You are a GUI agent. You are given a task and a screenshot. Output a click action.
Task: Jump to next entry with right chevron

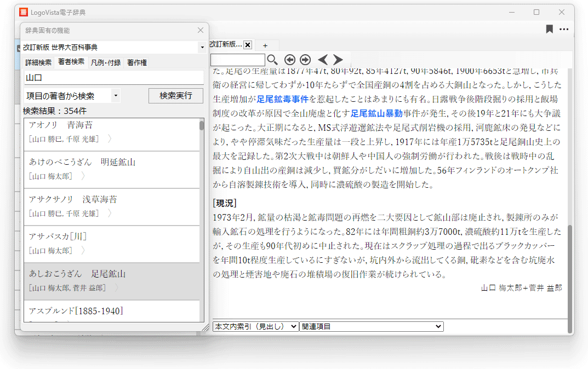click(338, 60)
